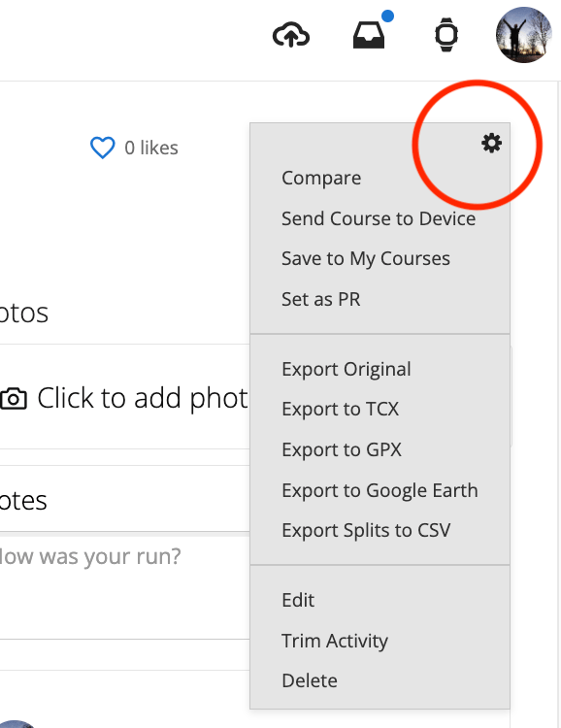
Task: Select Save to My Courses
Action: click(366, 259)
